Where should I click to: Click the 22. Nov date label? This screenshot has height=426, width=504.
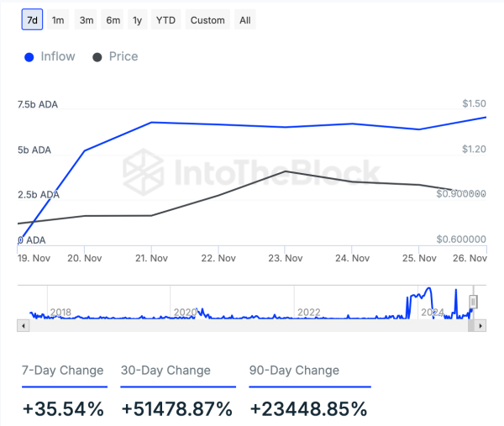point(218,258)
